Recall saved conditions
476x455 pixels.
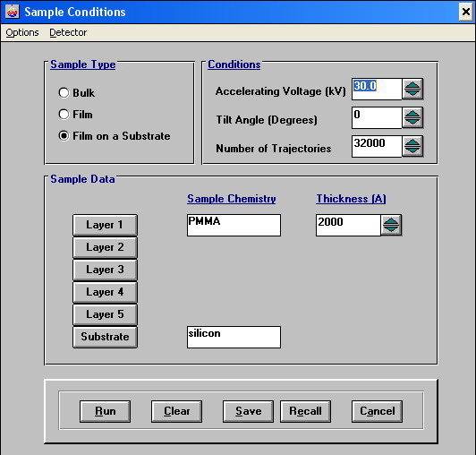pos(305,411)
